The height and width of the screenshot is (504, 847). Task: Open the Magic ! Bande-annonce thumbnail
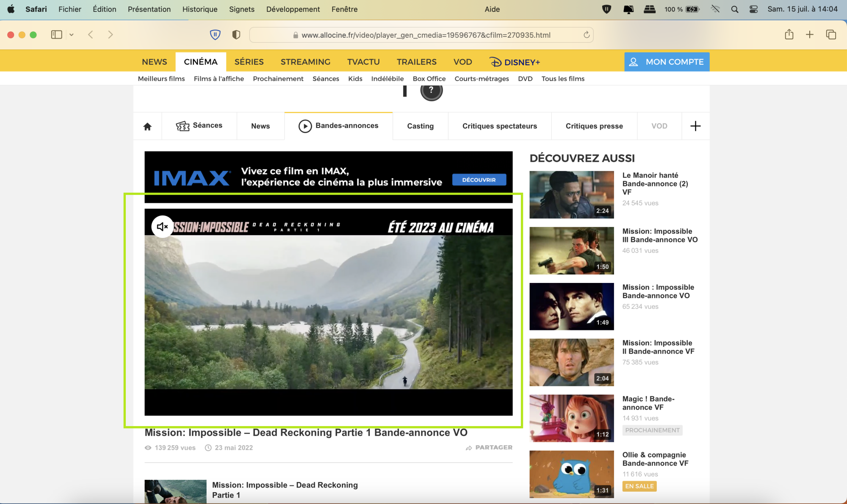click(571, 418)
